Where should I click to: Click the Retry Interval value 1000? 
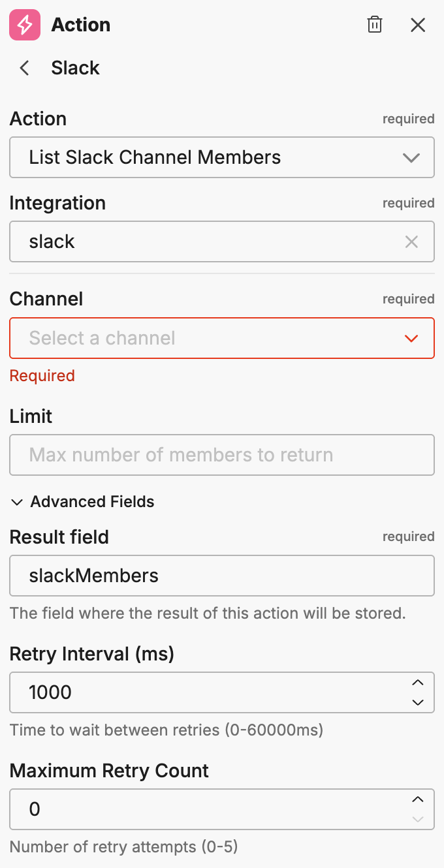pyautogui.click(x=196, y=692)
